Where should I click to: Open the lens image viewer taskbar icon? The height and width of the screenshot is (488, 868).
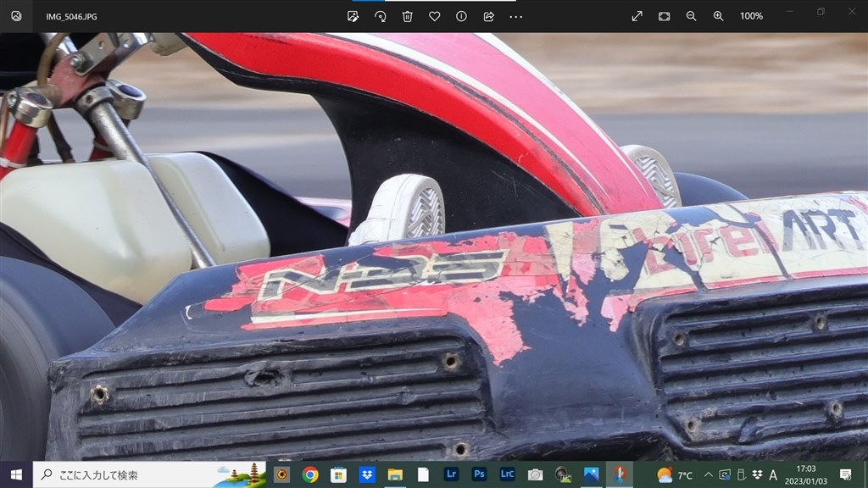point(563,474)
